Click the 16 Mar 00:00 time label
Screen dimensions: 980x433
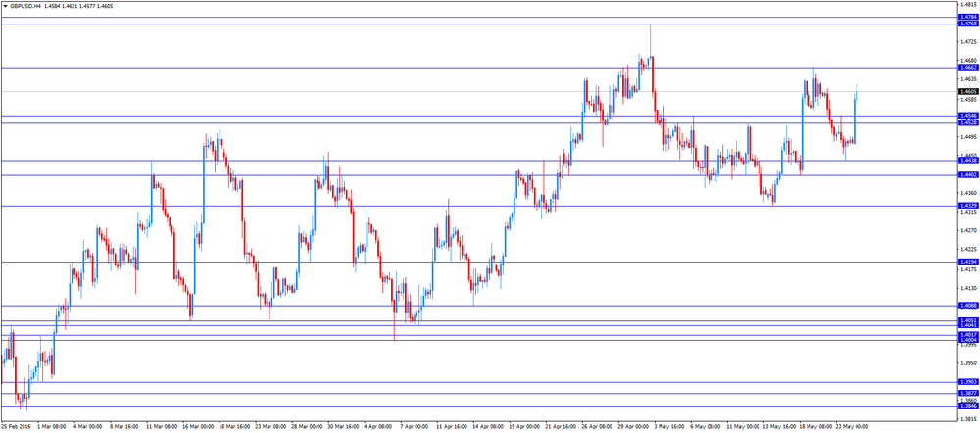[196, 427]
